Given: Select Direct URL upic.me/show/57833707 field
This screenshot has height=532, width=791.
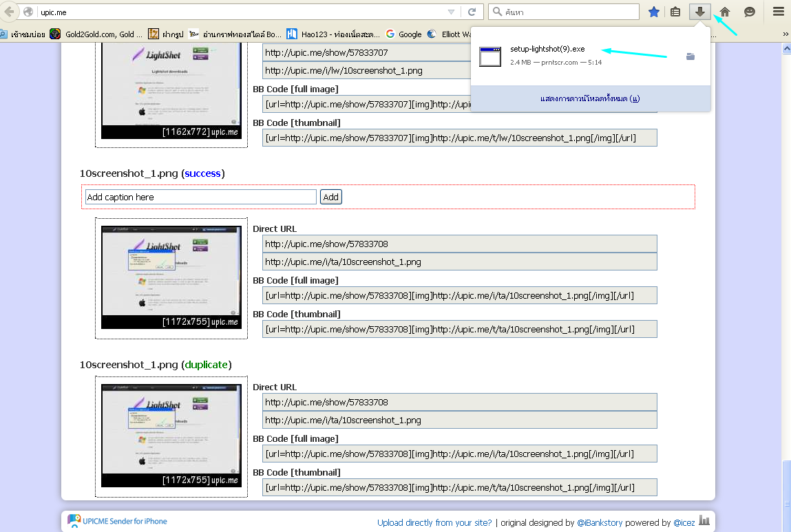Looking at the screenshot, I should [x=366, y=52].
